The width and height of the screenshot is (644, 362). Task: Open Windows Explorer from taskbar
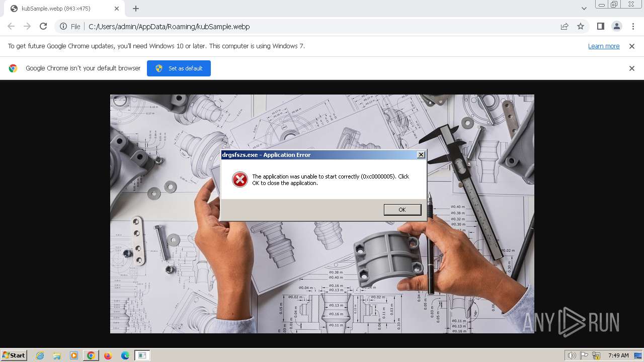(57, 355)
